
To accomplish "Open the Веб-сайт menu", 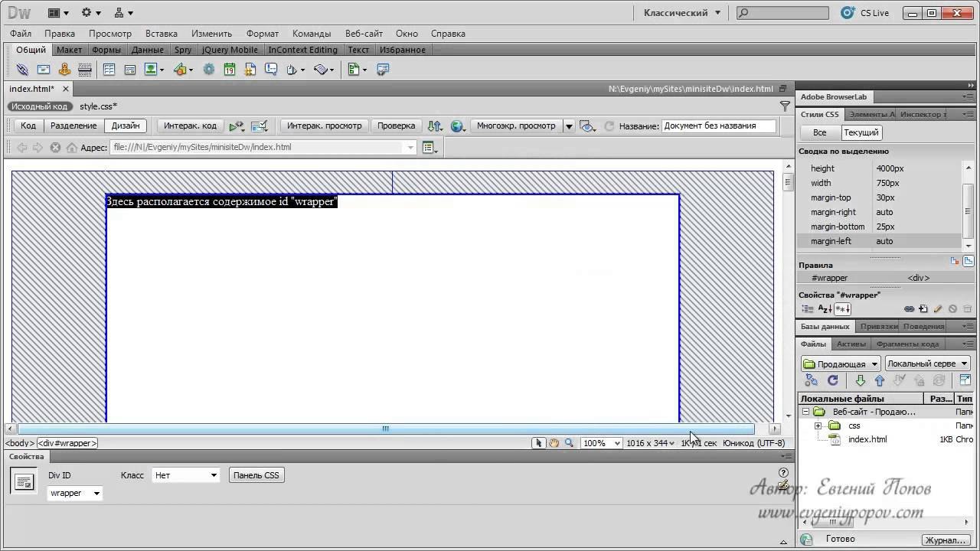I will (364, 34).
